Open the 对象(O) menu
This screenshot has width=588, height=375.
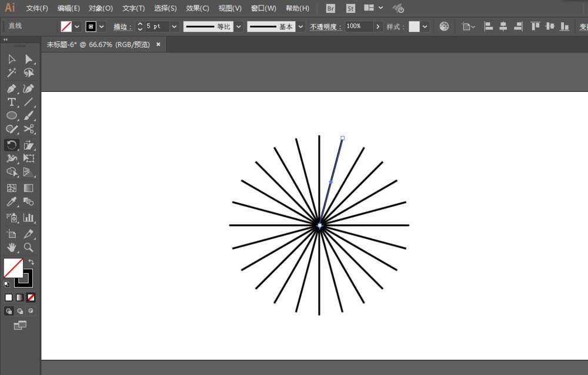[x=101, y=8]
